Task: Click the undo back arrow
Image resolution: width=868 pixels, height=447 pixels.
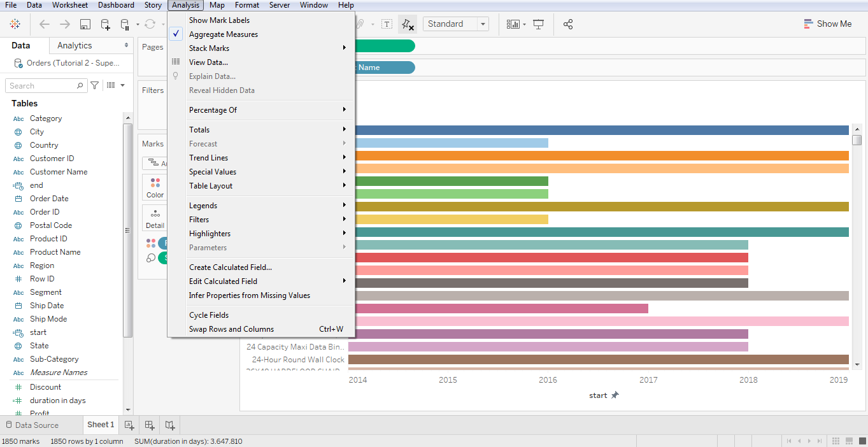Action: (45, 24)
